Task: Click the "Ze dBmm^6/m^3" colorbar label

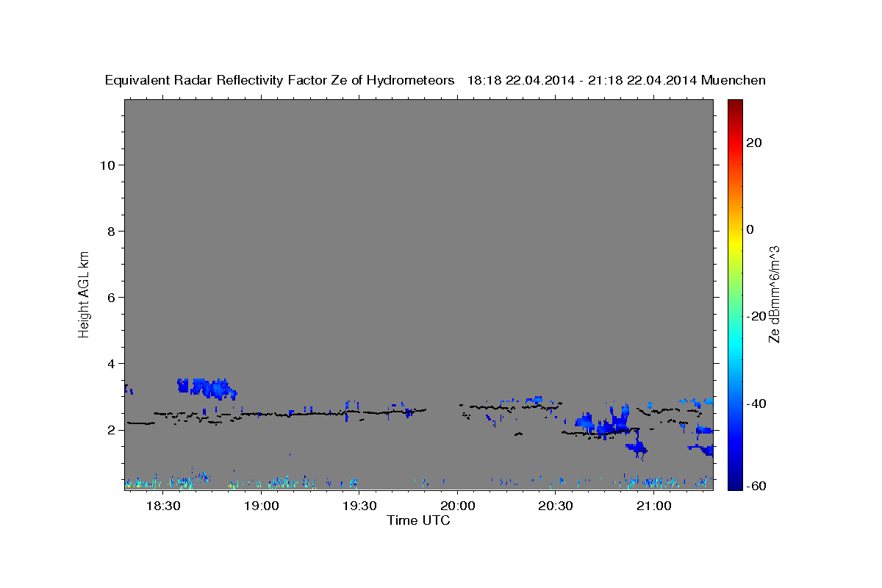Action: pos(773,294)
